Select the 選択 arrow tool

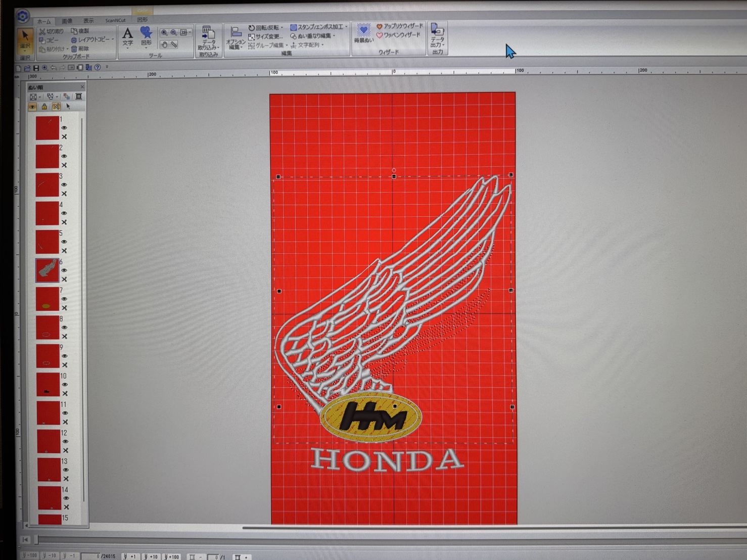[25, 40]
